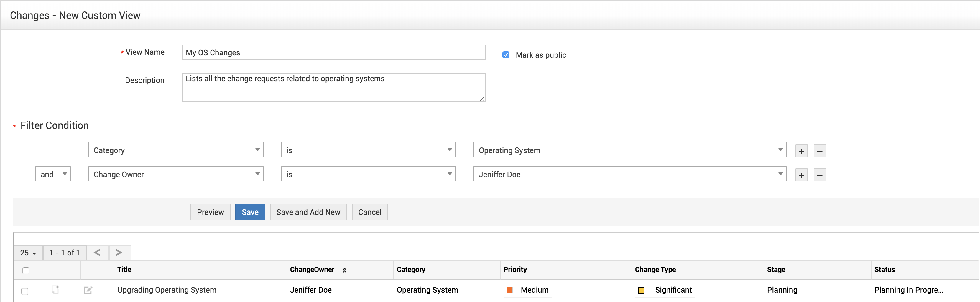
Task: Add condition after the Change Owner row
Action: point(801,175)
